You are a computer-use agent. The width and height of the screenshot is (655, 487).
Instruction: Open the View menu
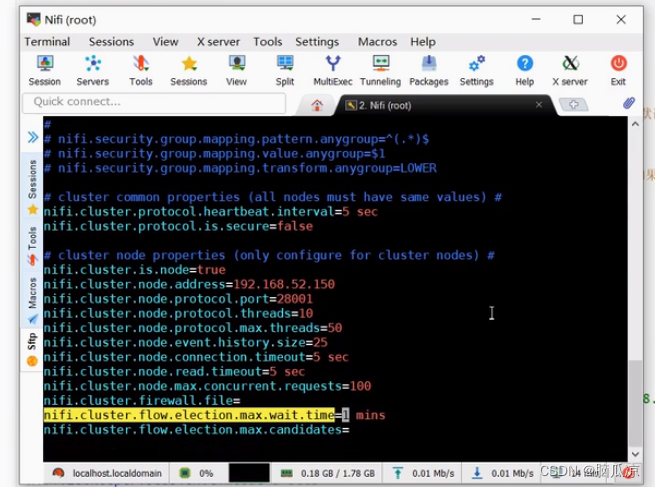pos(165,42)
